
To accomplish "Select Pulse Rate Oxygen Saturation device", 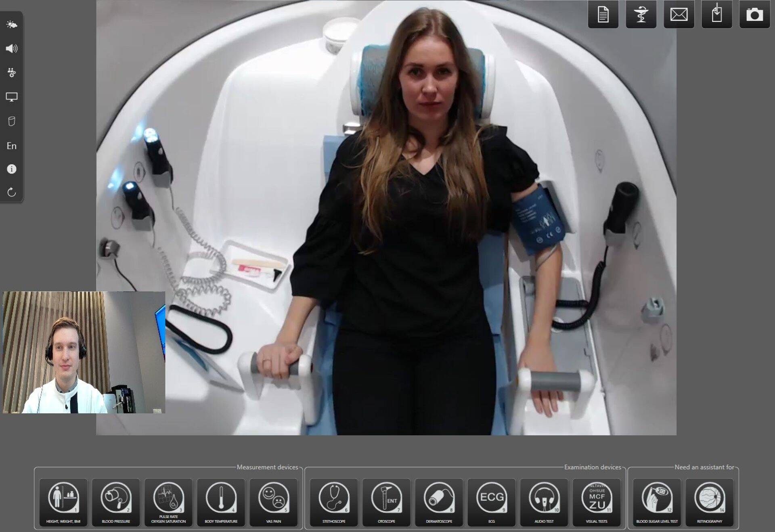I will 168,502.
